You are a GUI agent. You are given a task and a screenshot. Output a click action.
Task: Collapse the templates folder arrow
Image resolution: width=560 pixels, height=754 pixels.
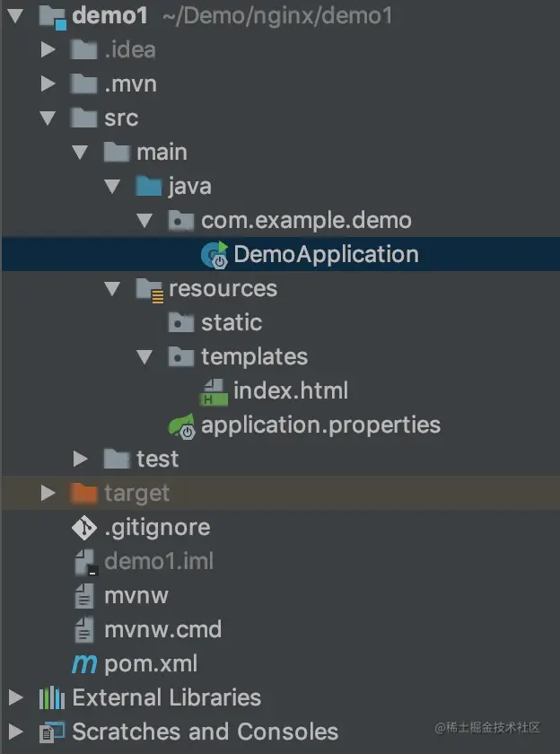pos(144,357)
